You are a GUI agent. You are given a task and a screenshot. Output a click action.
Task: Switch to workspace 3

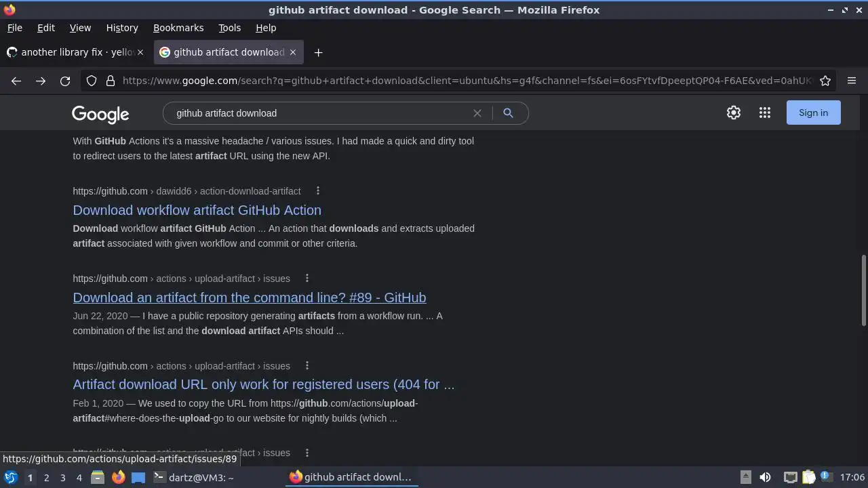coord(62,477)
